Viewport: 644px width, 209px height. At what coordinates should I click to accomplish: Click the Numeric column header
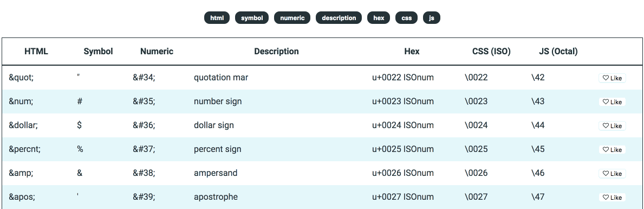click(157, 52)
